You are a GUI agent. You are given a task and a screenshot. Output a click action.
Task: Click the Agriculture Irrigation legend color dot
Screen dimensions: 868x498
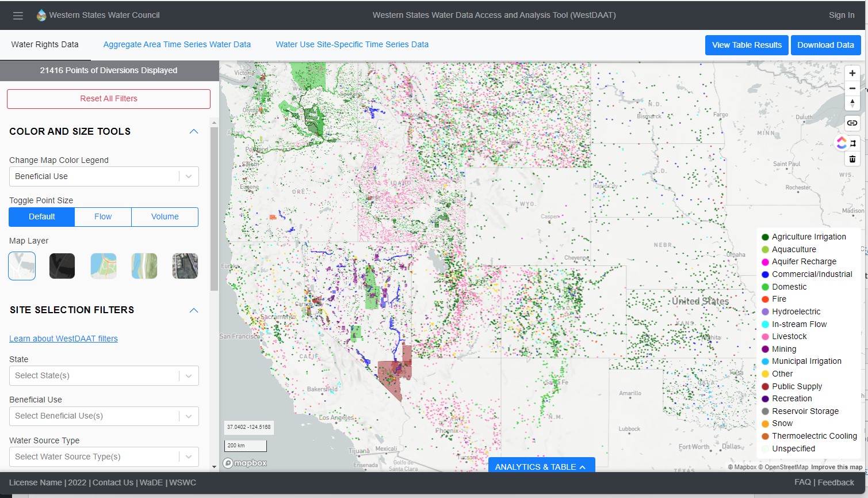(x=765, y=237)
